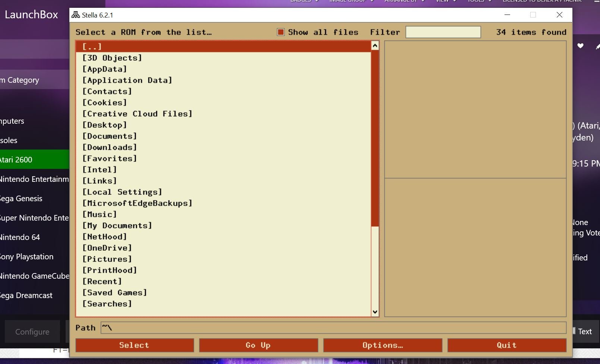Select the [Local Settings] folder

223,192
